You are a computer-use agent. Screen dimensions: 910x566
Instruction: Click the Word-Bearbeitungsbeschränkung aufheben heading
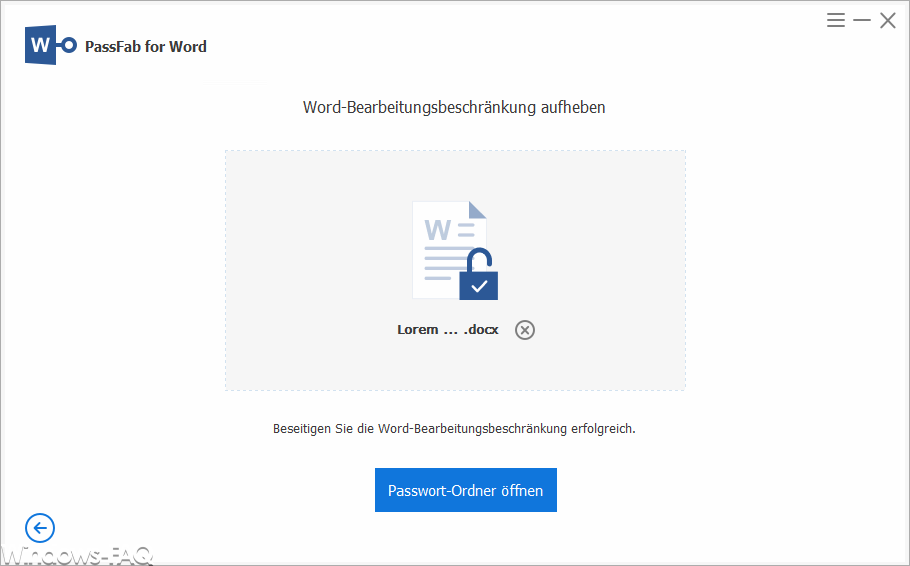pyautogui.click(x=454, y=107)
